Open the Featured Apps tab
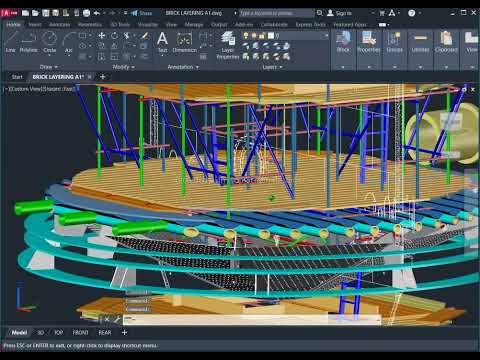 pyautogui.click(x=350, y=24)
